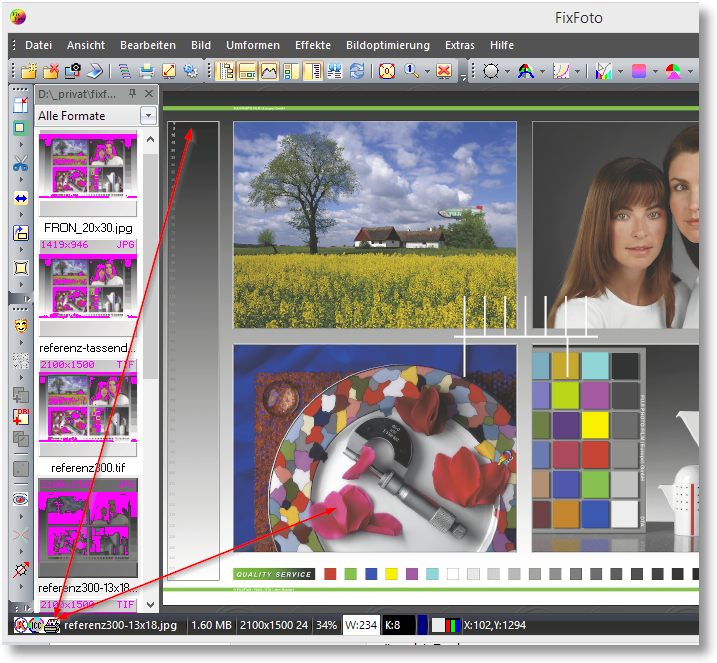The image size is (717, 663).
Task: Click the color wheel pie icon
Action: 673,71
